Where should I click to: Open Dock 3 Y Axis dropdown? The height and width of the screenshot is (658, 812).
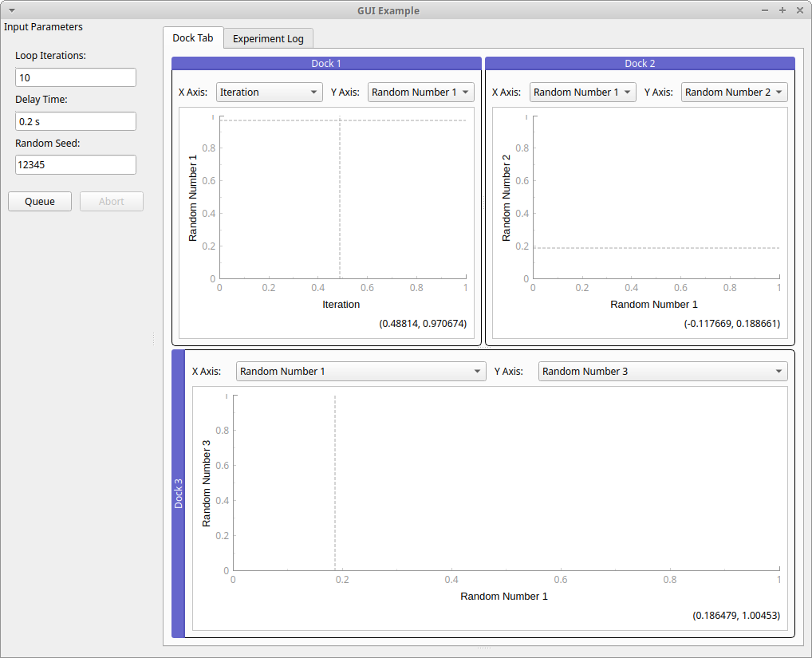pos(662,372)
